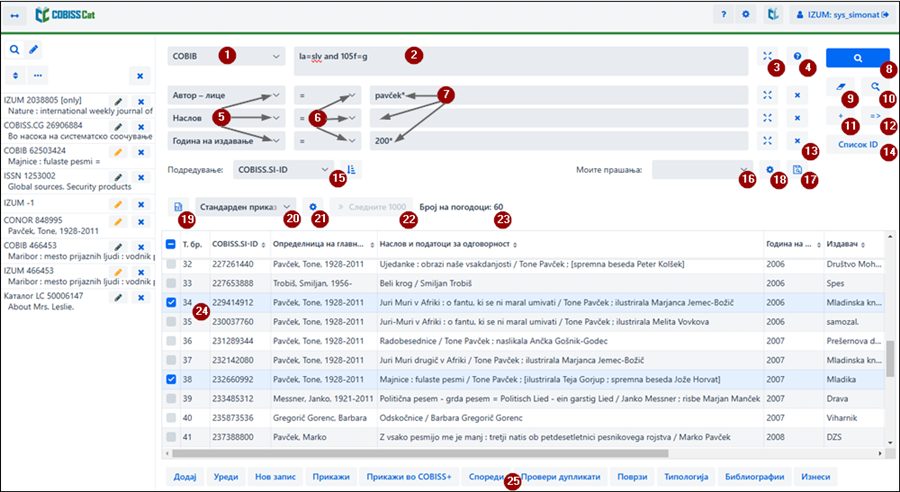Toggle sort order icon next to COBISS.SI-ID
Screen dimensions: 900x492
tap(351, 170)
